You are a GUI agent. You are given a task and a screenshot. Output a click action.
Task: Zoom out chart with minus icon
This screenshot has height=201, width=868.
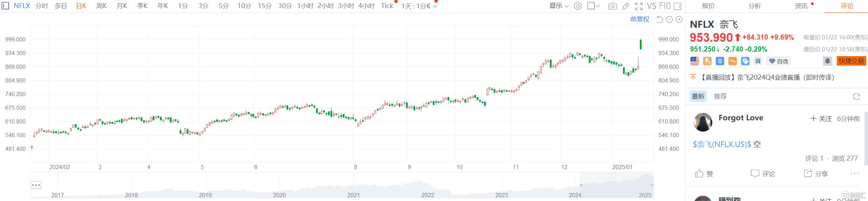pyautogui.click(x=669, y=20)
